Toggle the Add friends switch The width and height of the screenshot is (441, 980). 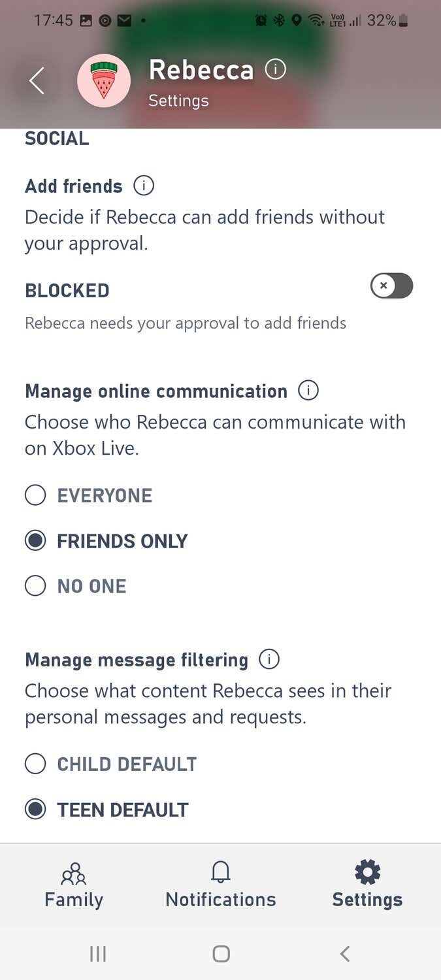tap(391, 286)
